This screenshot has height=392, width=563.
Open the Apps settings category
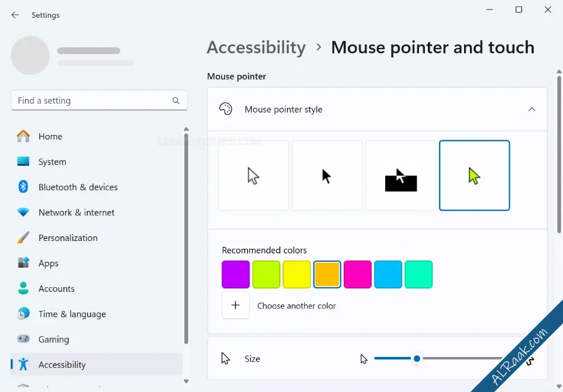(97, 264)
